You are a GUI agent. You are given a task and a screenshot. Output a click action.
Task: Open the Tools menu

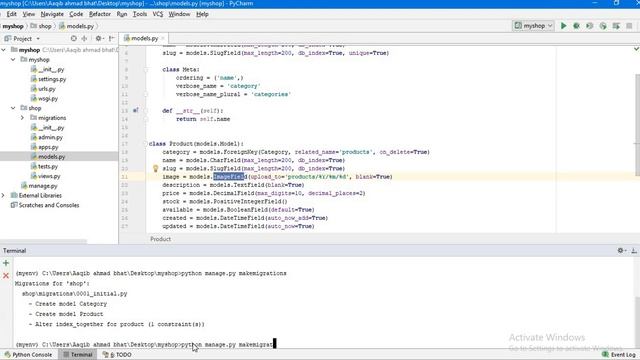tap(140, 14)
